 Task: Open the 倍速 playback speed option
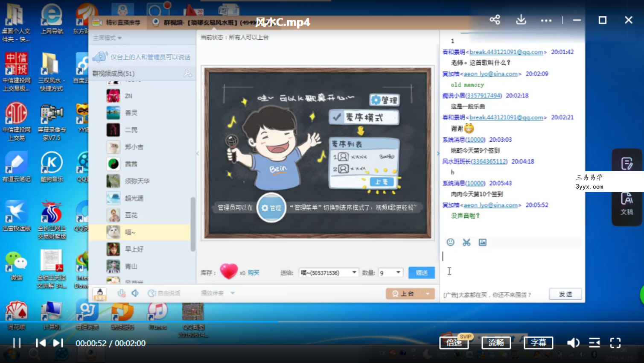pos(454,343)
